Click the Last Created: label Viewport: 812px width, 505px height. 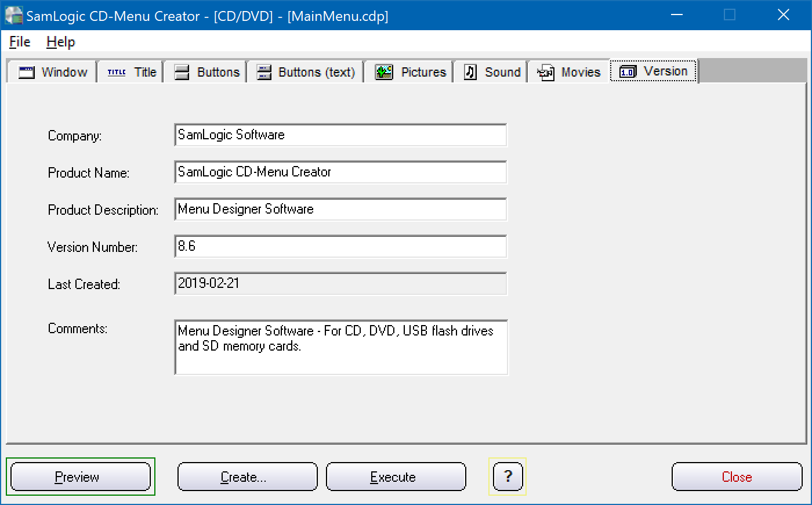[x=84, y=284]
